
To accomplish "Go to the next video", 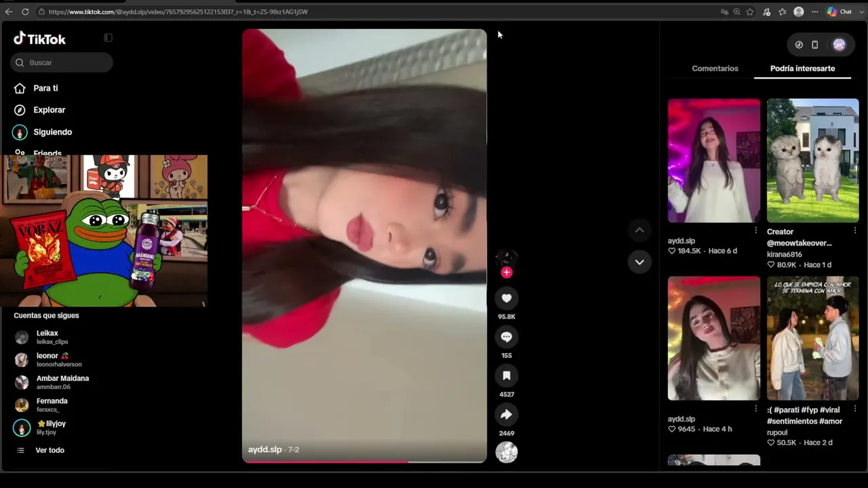I will coord(639,262).
